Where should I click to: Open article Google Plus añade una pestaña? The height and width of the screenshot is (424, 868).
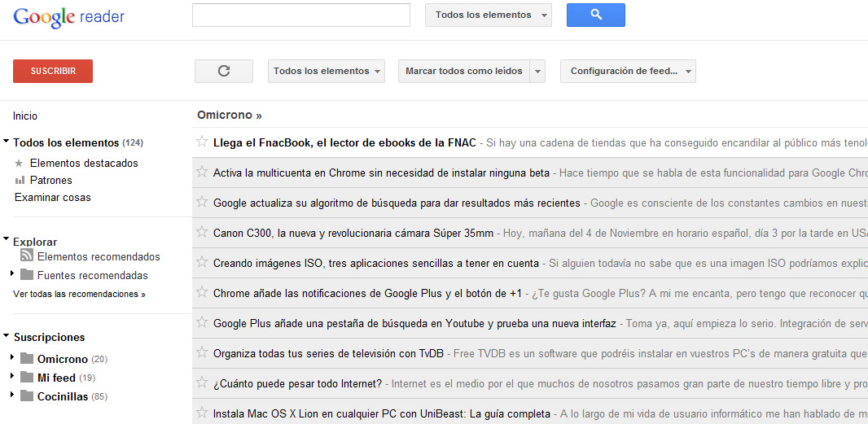pos(414,323)
